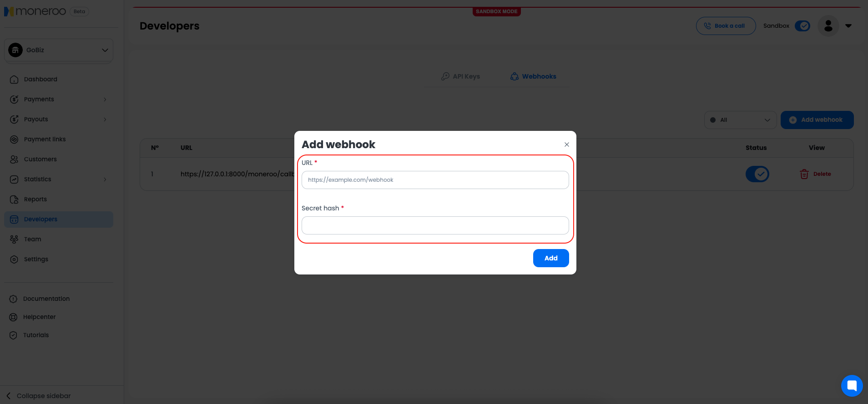This screenshot has width=868, height=404.
Task: Switch to the API Keys tab
Action: [x=460, y=76]
